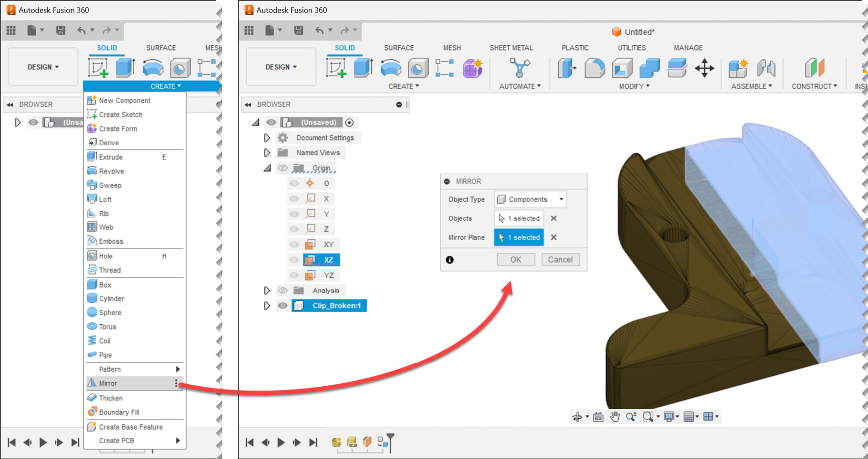Switch to SURFACE tab in right window
Image resolution: width=868 pixels, height=459 pixels.
point(399,47)
